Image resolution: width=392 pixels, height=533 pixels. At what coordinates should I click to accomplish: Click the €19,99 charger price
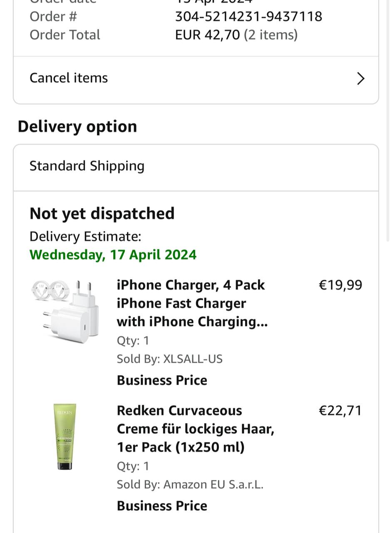tap(340, 285)
